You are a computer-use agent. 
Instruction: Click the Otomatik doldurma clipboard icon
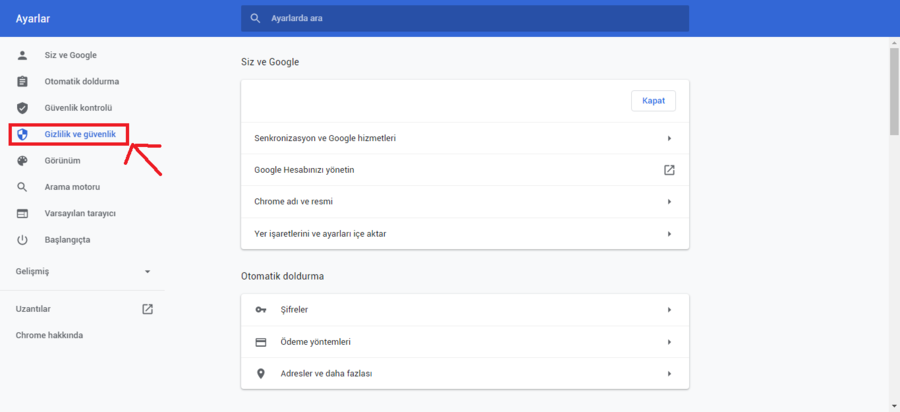point(22,81)
